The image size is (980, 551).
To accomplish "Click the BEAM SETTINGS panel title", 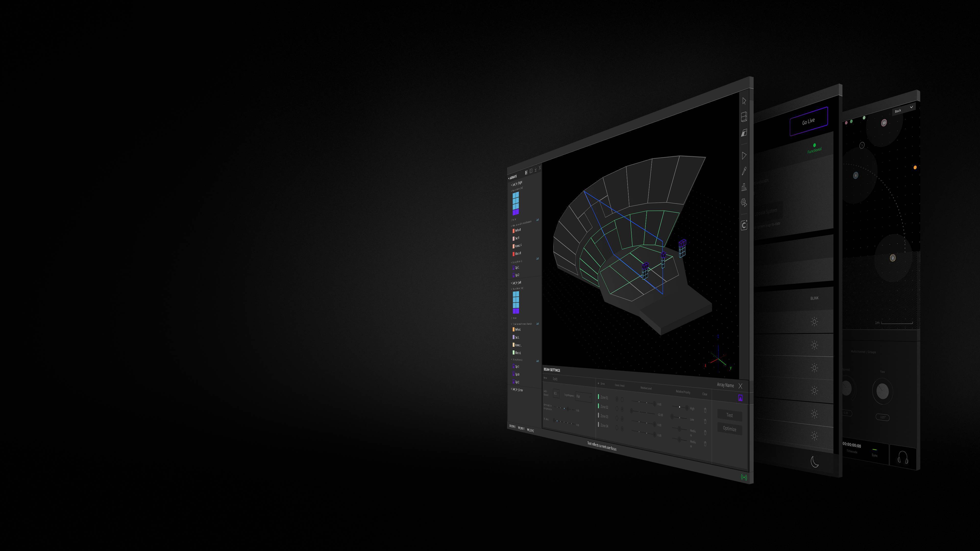I will tap(552, 370).
